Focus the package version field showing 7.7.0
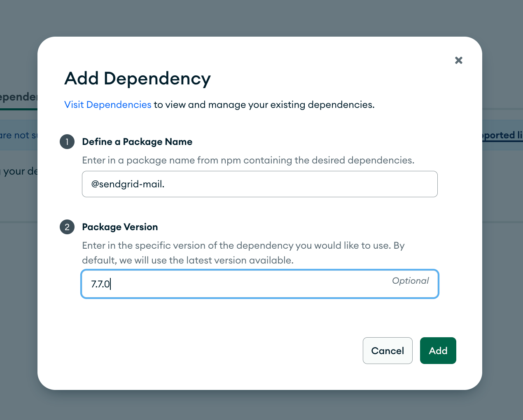Screen dimensions: 523x420 pyautogui.click(x=239, y=284)
